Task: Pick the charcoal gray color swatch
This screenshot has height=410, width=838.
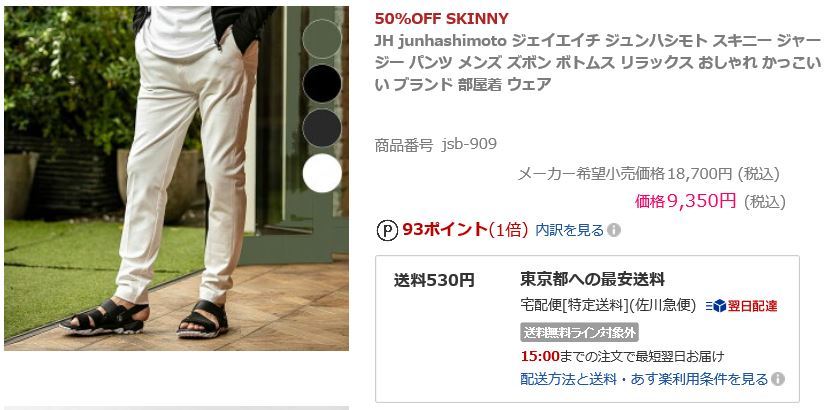Action: tap(322, 128)
